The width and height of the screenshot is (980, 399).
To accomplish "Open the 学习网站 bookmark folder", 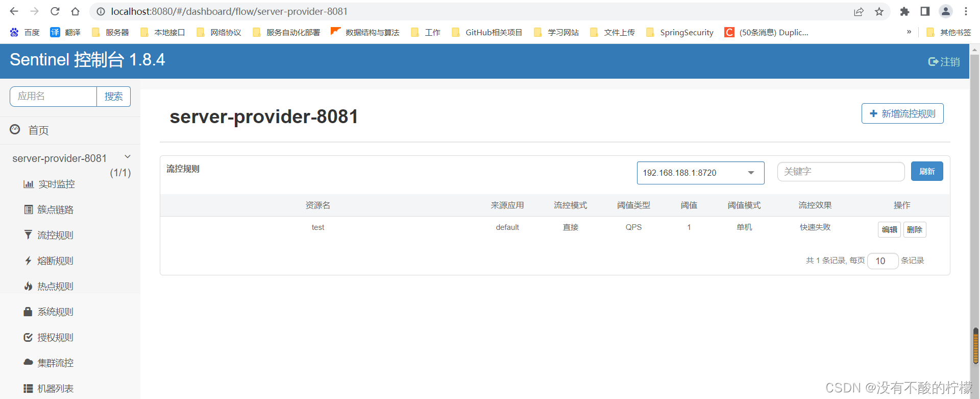I will (x=556, y=32).
